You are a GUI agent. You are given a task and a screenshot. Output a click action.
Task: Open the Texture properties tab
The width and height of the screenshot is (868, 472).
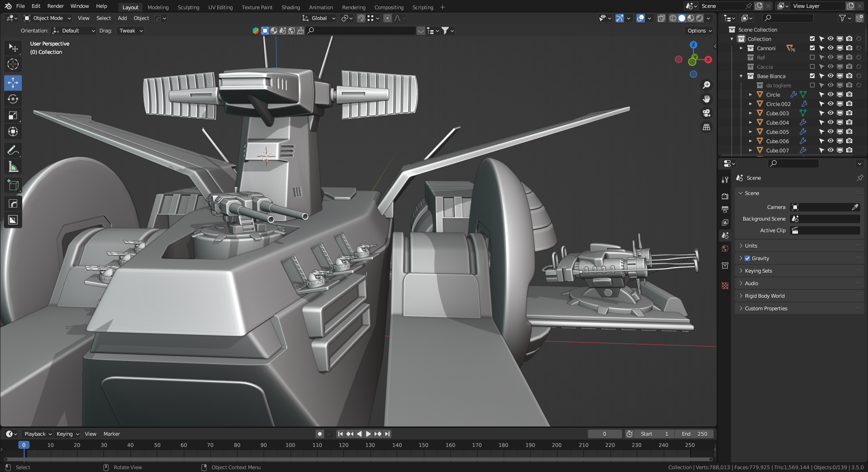[x=725, y=286]
